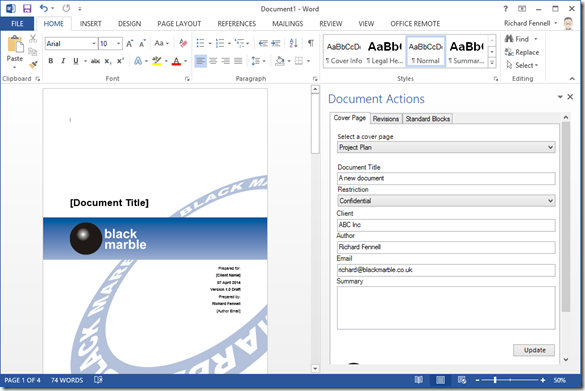Collapse the ribbon
585x391 pixels.
click(x=572, y=78)
